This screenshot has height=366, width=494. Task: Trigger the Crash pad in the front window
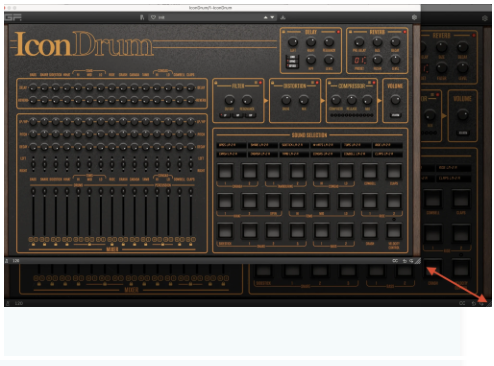pyautogui.click(x=370, y=231)
